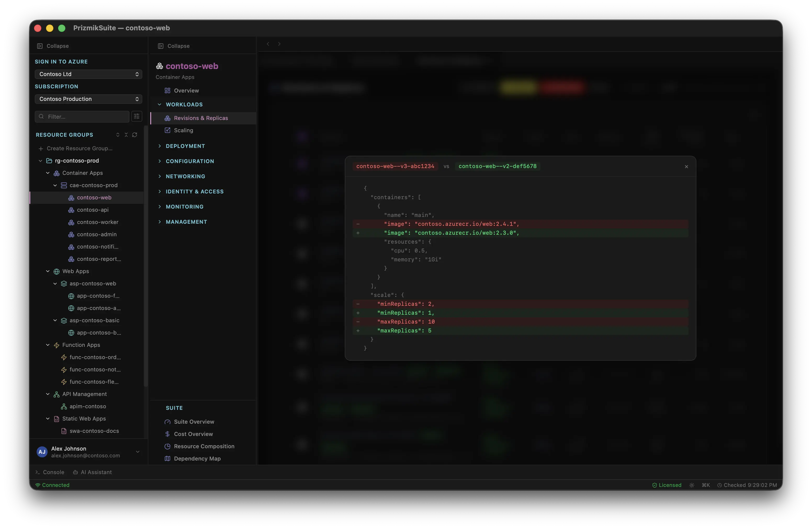Click the Revisions & Replicas icon

click(167, 118)
